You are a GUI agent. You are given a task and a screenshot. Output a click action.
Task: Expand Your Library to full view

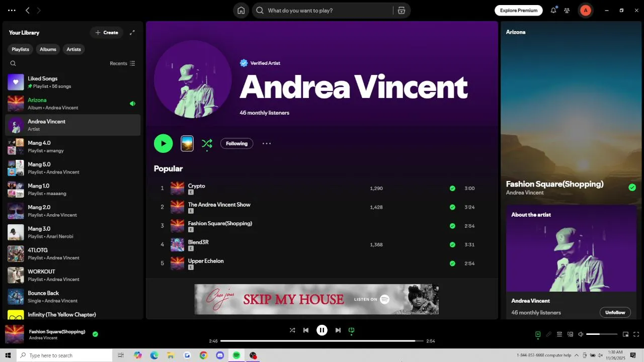[132, 33]
